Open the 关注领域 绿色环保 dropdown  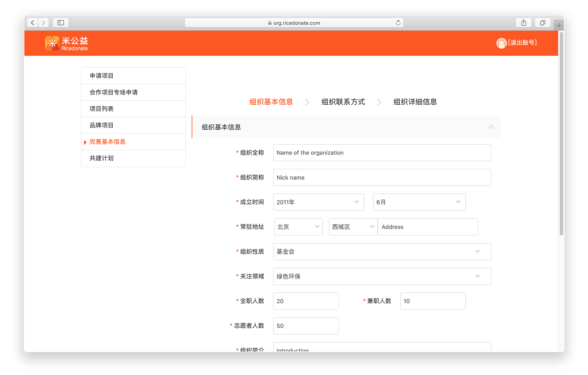pos(382,277)
